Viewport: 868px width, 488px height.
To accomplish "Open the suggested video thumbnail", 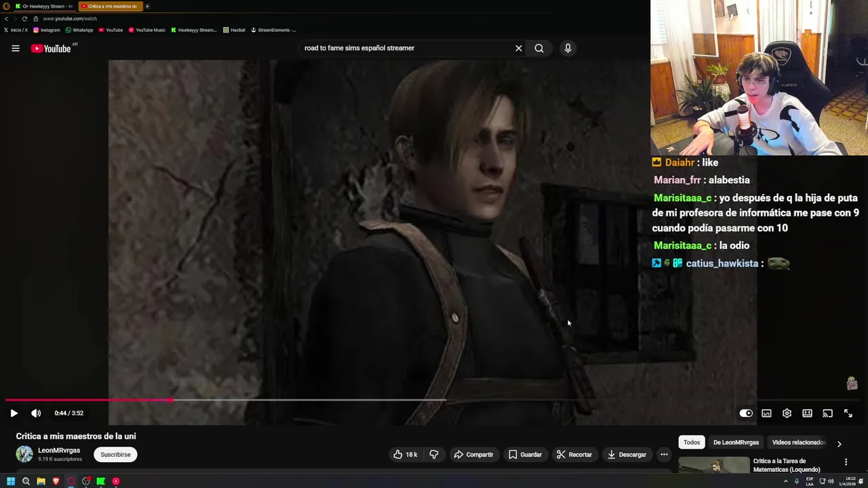I will 714,465.
